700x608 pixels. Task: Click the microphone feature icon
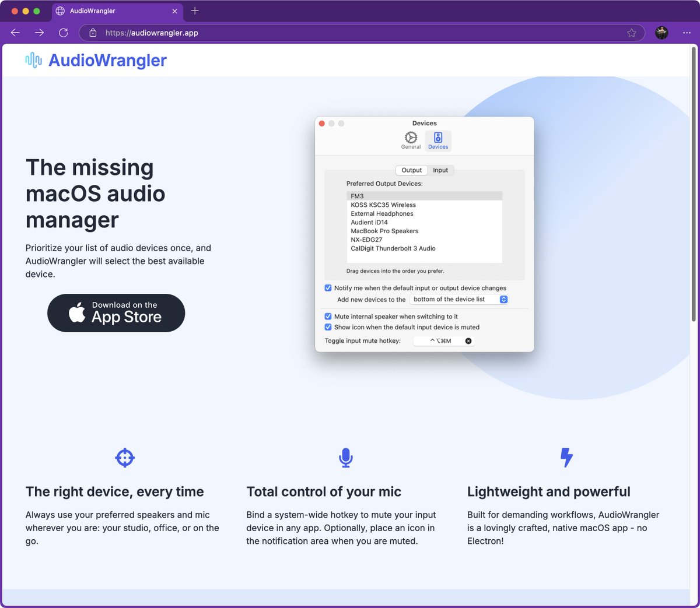tap(346, 458)
